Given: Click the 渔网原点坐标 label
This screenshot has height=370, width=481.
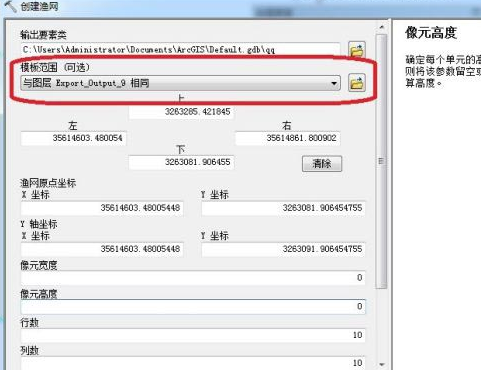Looking at the screenshot, I should pyautogui.click(x=48, y=183).
